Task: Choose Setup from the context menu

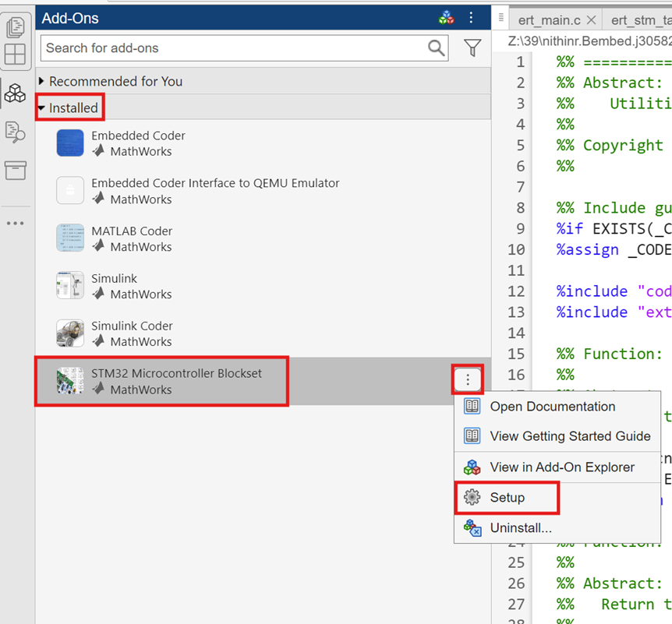Action: point(507,498)
